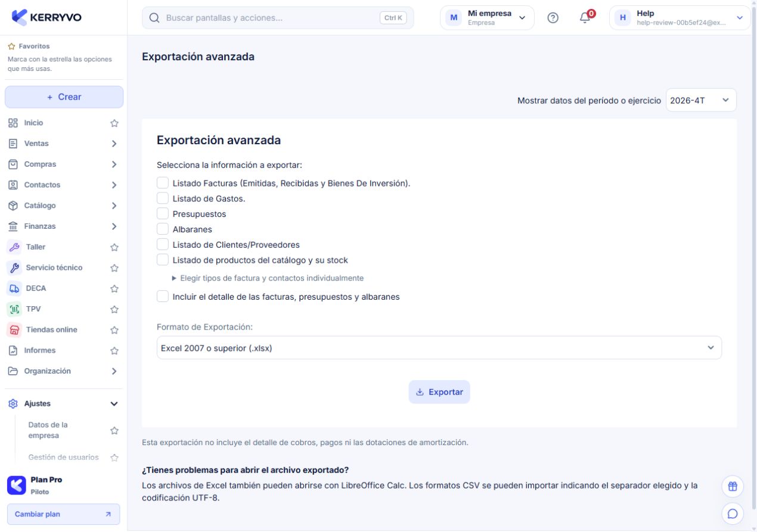Open the chat bubble icon
The height and width of the screenshot is (532, 757).
coord(733,513)
